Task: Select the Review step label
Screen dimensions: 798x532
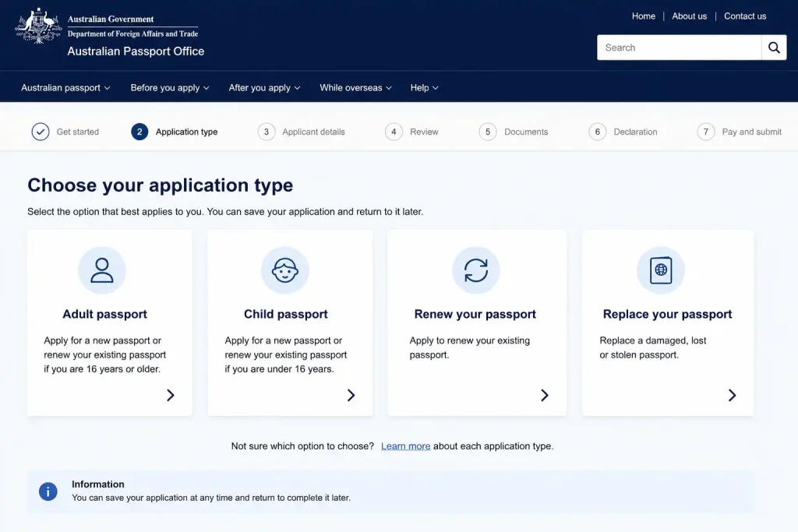Action: pos(424,132)
